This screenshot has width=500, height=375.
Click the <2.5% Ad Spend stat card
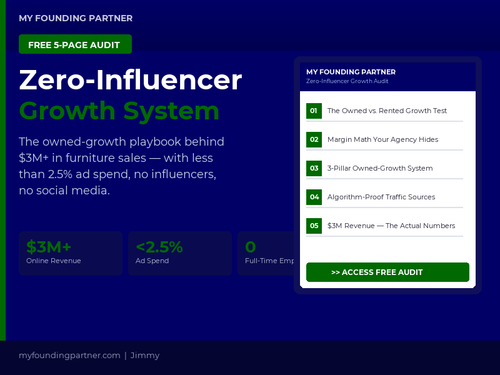click(180, 253)
